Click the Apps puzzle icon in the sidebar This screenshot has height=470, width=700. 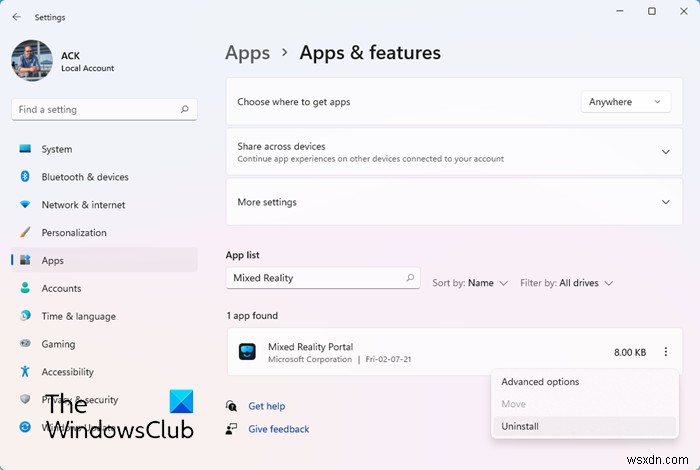point(25,260)
